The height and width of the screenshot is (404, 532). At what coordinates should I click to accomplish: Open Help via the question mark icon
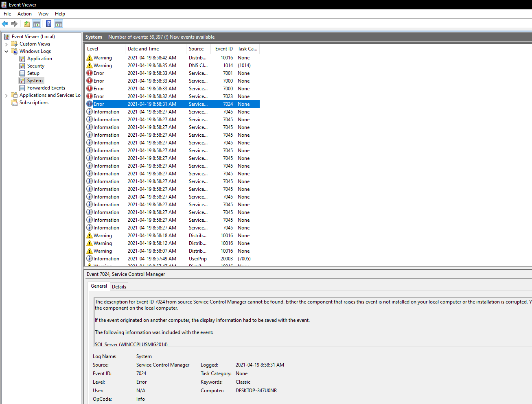[x=49, y=24]
